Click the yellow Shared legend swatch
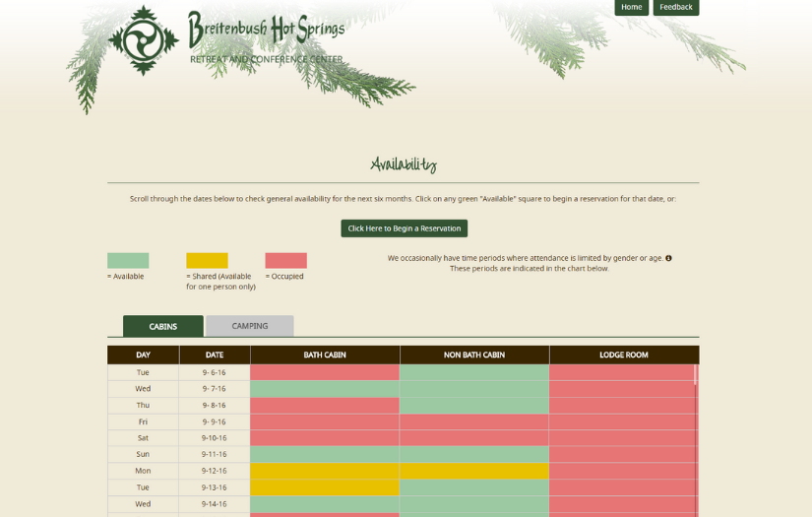The width and height of the screenshot is (812, 517). coord(207,261)
